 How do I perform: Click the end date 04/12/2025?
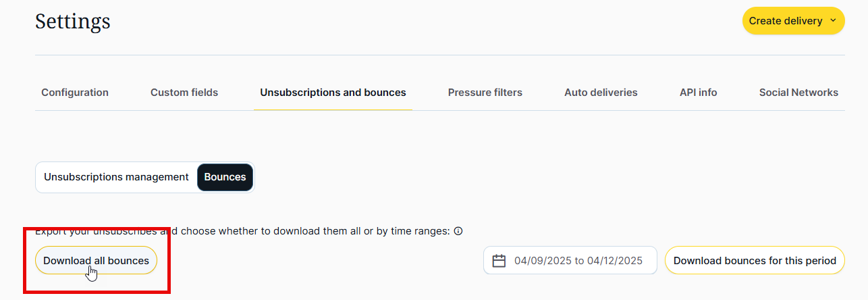point(615,261)
